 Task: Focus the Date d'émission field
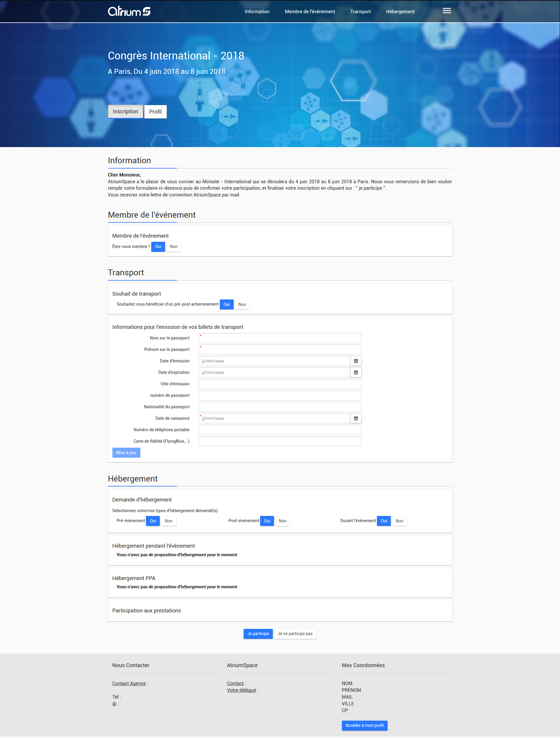pyautogui.click(x=274, y=361)
